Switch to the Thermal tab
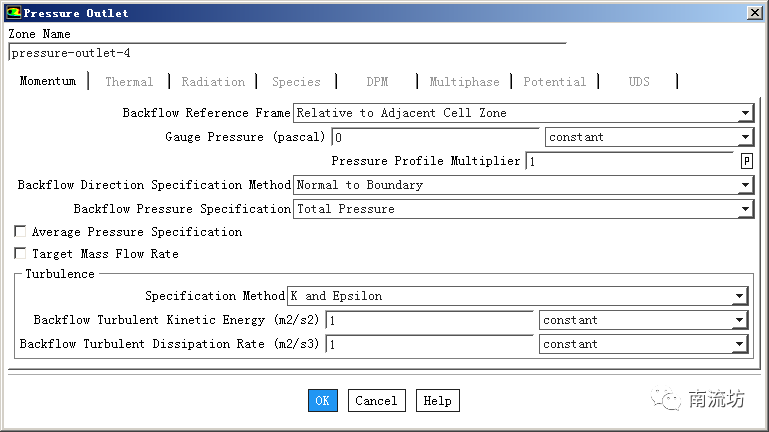 tap(129, 82)
